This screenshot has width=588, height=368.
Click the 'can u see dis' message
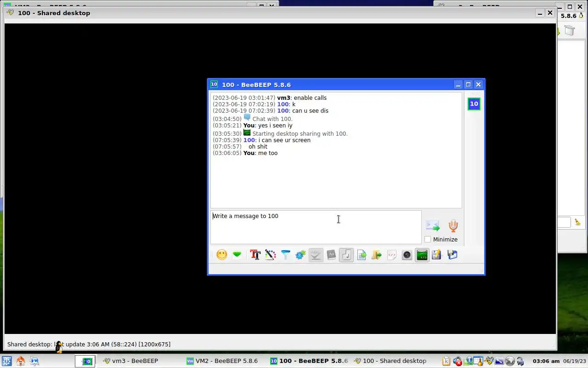click(x=310, y=111)
